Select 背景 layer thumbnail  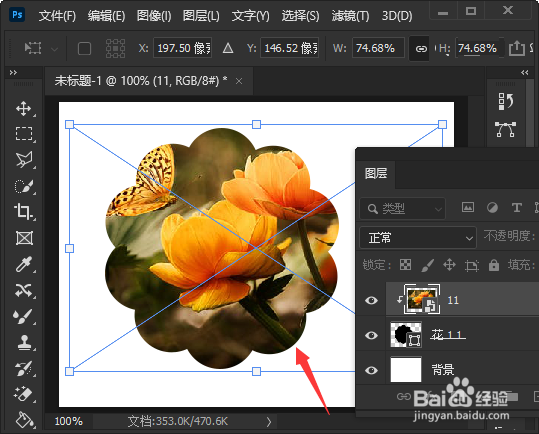pyautogui.click(x=406, y=369)
